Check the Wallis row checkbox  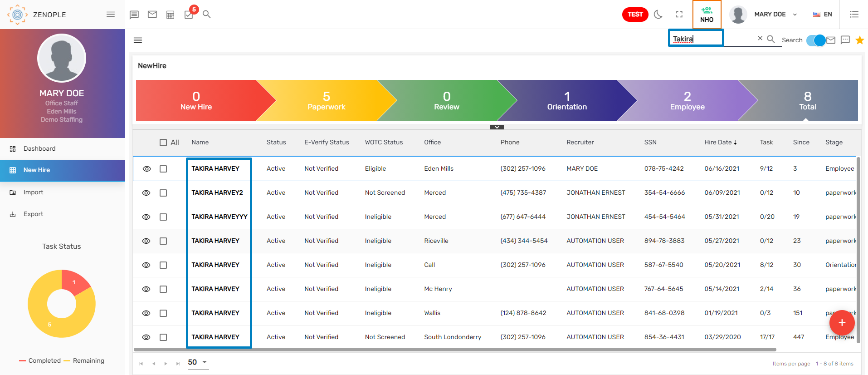(x=163, y=313)
